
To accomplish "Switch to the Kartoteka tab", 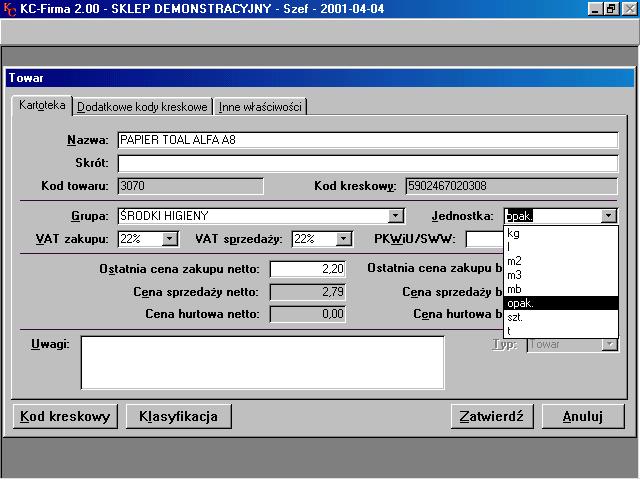I will coord(42,105).
